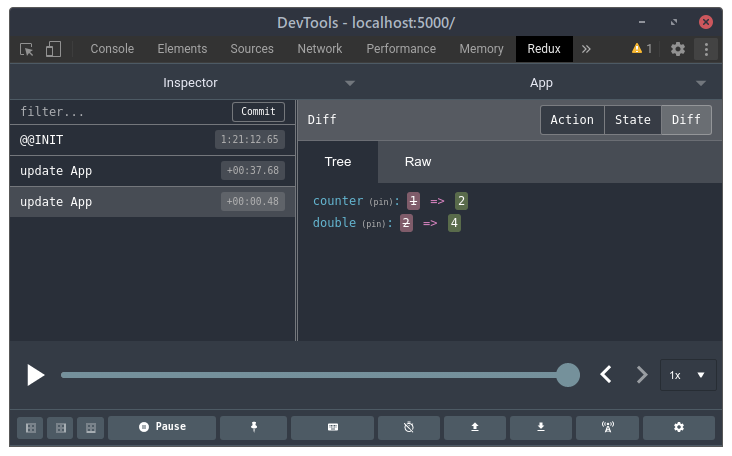
Task: Pin the double diff entry
Action: point(374,224)
